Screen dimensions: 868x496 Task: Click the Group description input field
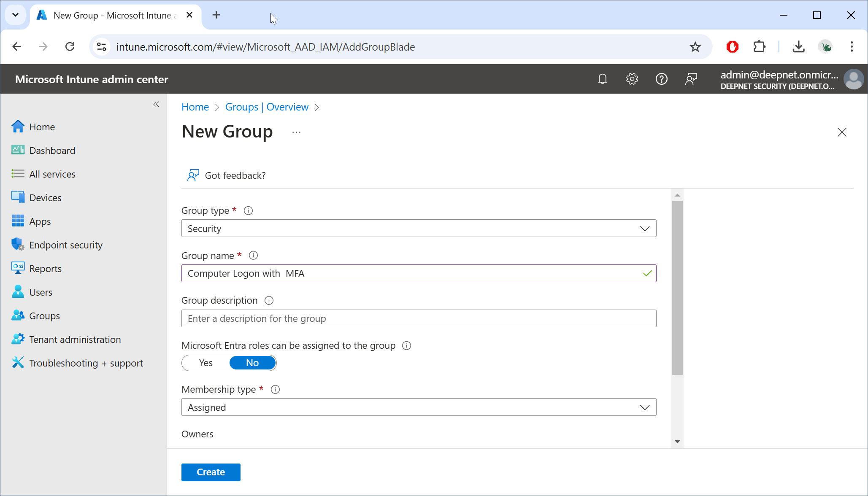click(419, 318)
